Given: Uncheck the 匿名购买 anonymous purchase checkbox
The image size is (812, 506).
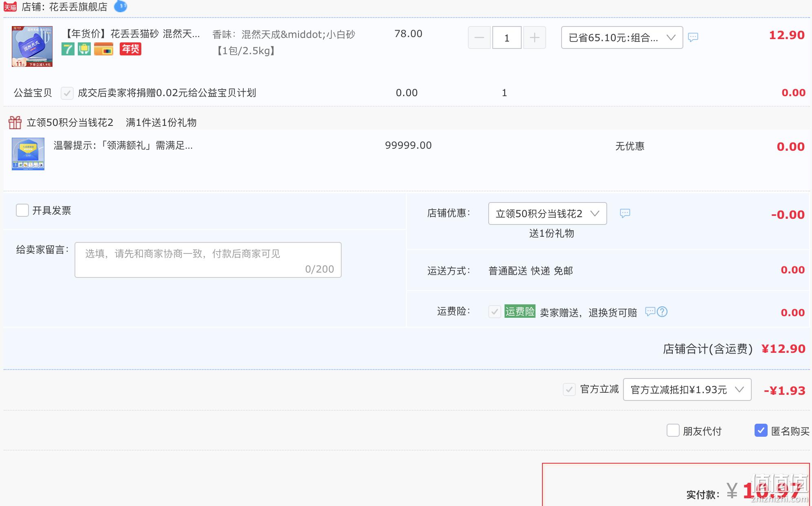Looking at the screenshot, I should click(x=761, y=431).
